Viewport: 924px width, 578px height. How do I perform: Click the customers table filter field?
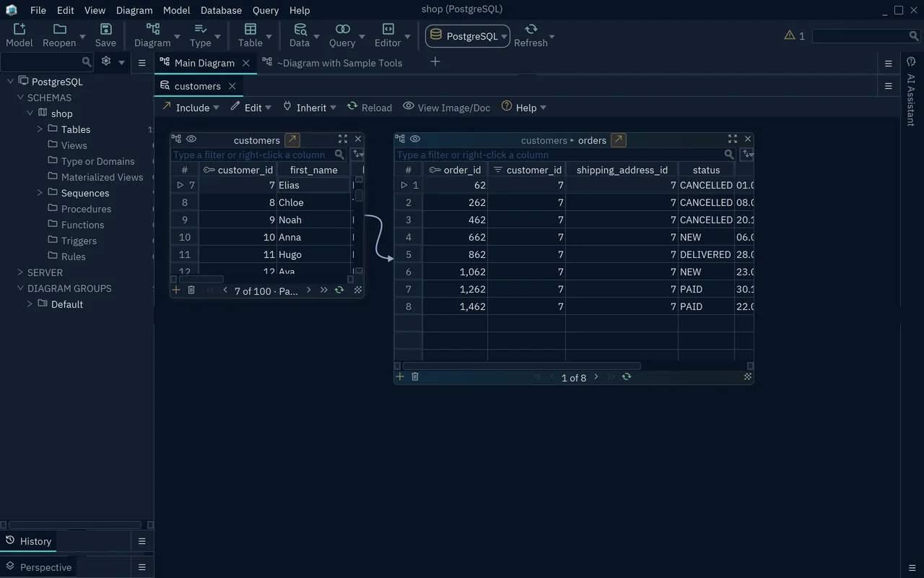253,155
